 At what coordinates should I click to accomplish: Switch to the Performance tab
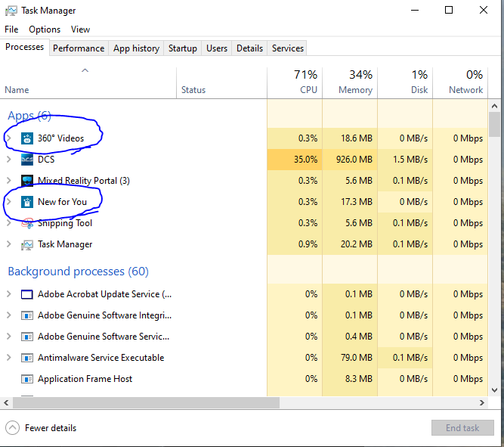tap(79, 48)
